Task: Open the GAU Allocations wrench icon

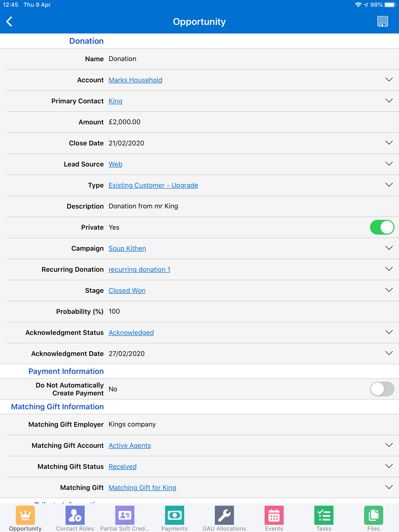Action: 224,515
